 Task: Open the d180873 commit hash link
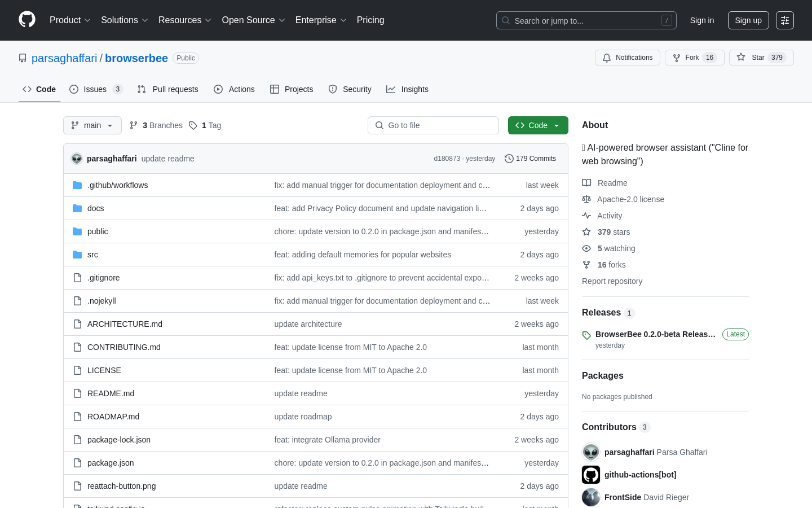pos(447,159)
